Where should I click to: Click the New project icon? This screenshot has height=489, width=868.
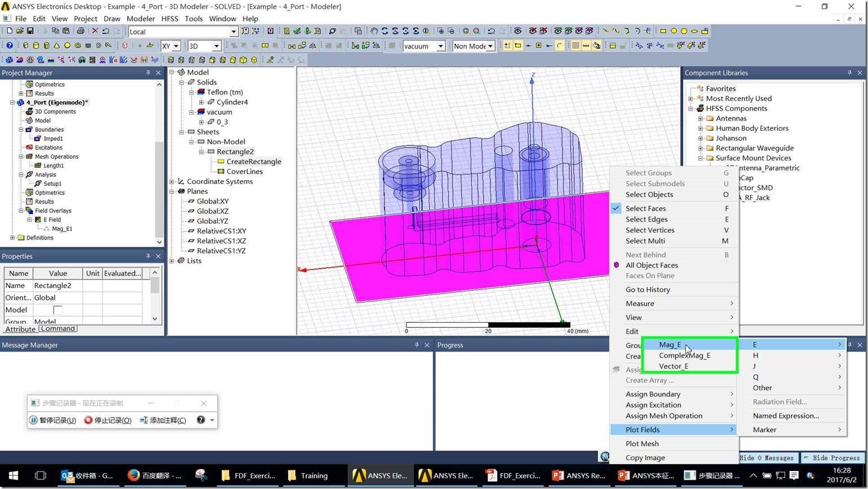click(10, 31)
